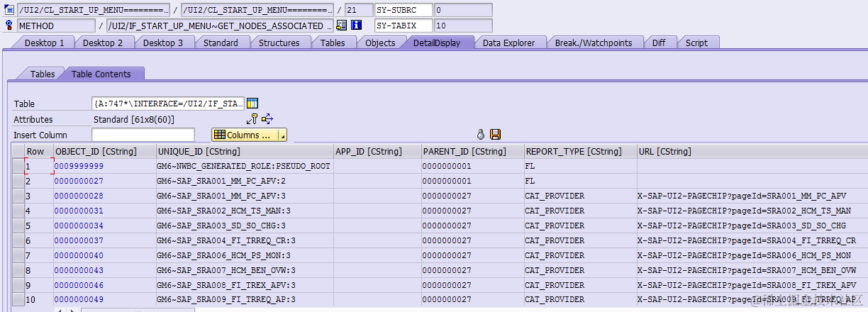Viewport: 868px width, 312px height.
Task: Open object ID 0000000031 link
Action: pyautogui.click(x=79, y=211)
